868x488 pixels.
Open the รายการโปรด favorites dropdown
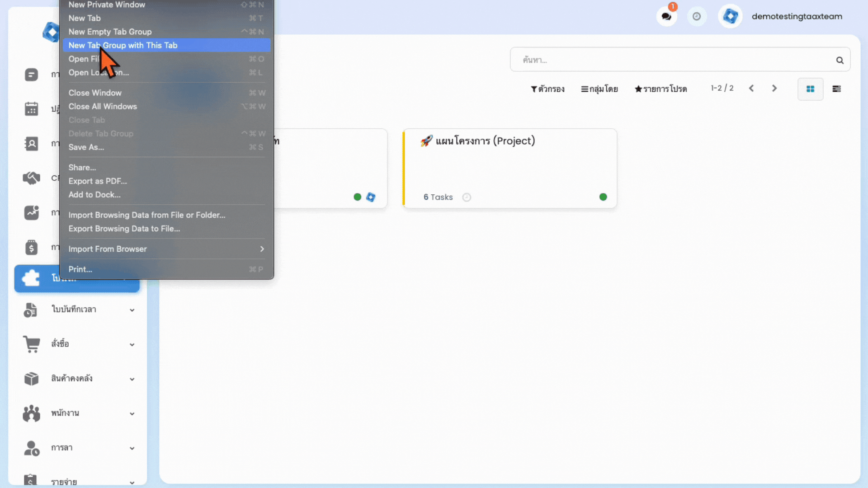(660, 89)
